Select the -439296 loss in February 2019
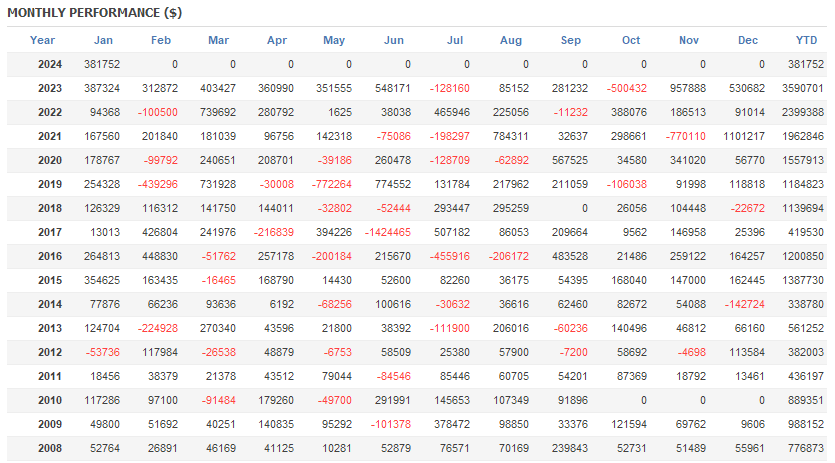Image resolution: width=835 pixels, height=463 pixels. [158, 185]
